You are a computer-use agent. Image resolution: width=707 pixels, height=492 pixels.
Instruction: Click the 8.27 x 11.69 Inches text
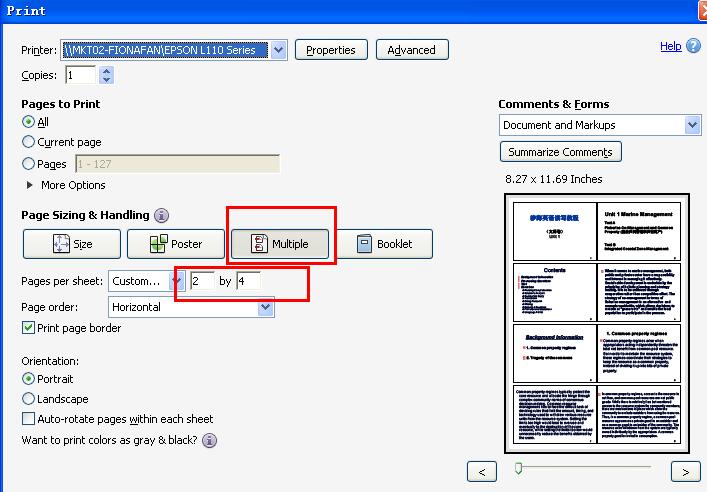(554, 179)
